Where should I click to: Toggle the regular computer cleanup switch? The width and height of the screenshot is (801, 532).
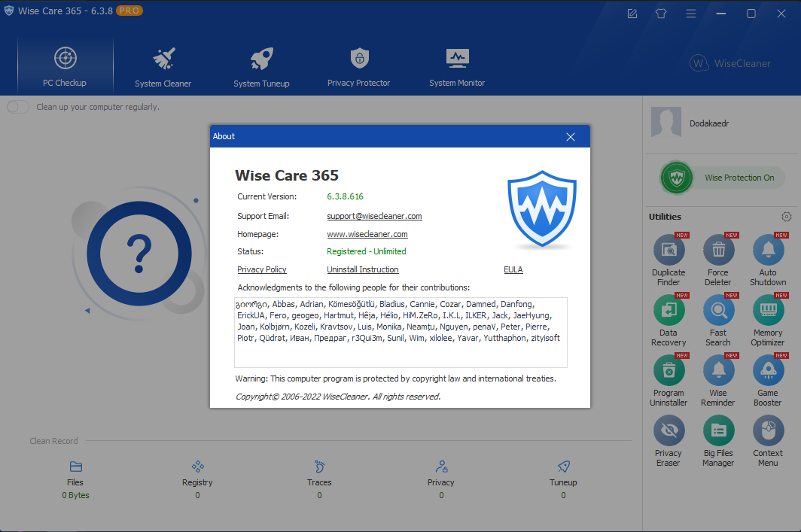[18, 107]
